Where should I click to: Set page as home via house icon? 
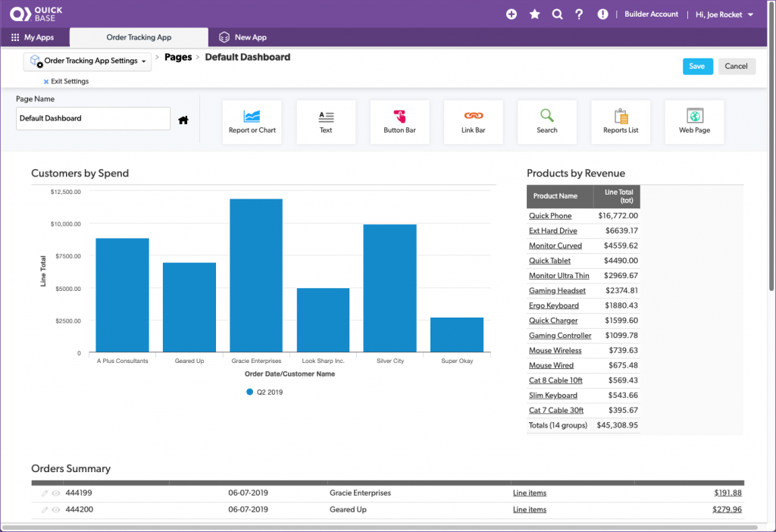pyautogui.click(x=183, y=120)
